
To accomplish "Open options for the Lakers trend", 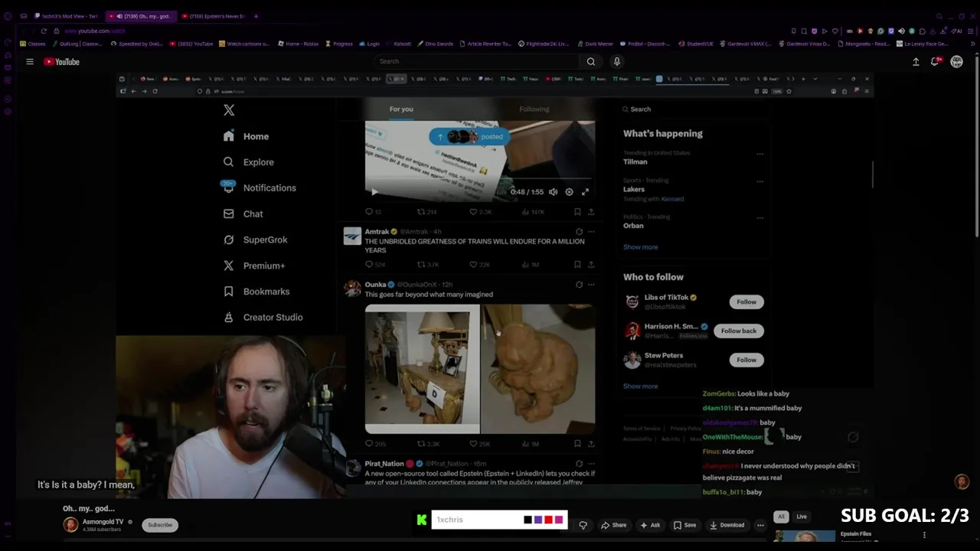I will click(x=759, y=181).
